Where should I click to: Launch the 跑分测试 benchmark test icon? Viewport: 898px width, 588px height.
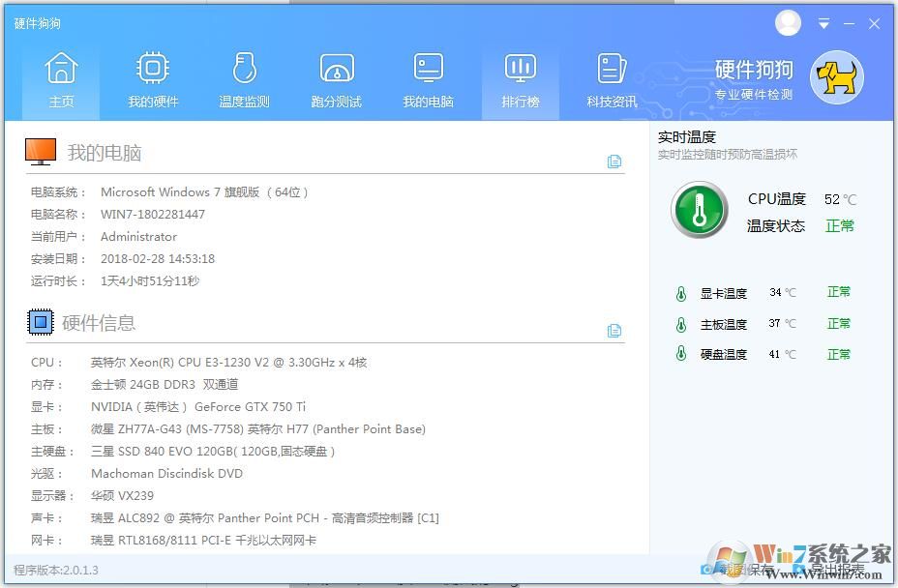[x=336, y=77]
